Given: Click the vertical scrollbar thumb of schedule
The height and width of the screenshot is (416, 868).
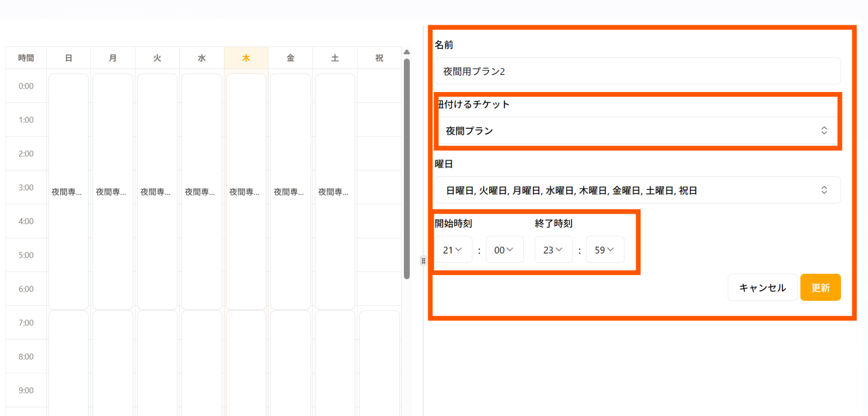Looking at the screenshot, I should click(x=407, y=169).
